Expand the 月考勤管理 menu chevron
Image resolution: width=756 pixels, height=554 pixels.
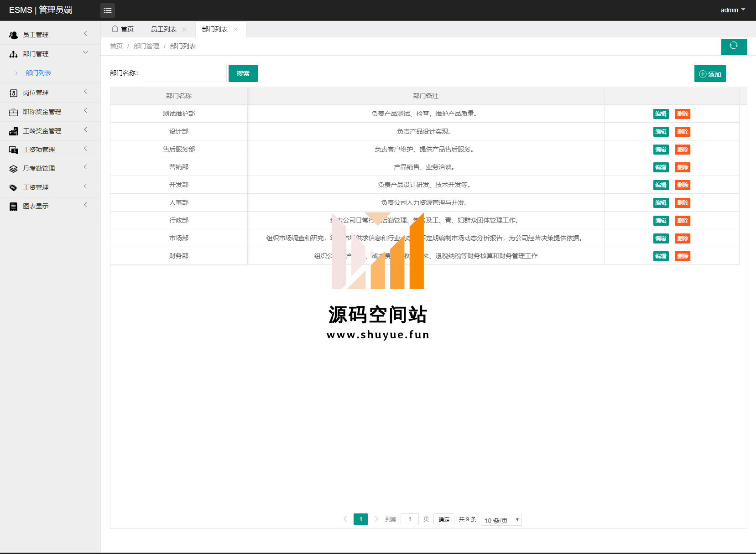(85, 167)
